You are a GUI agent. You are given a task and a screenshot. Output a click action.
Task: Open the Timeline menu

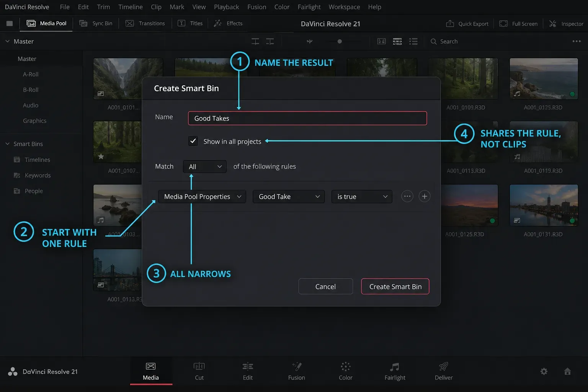pyautogui.click(x=130, y=7)
